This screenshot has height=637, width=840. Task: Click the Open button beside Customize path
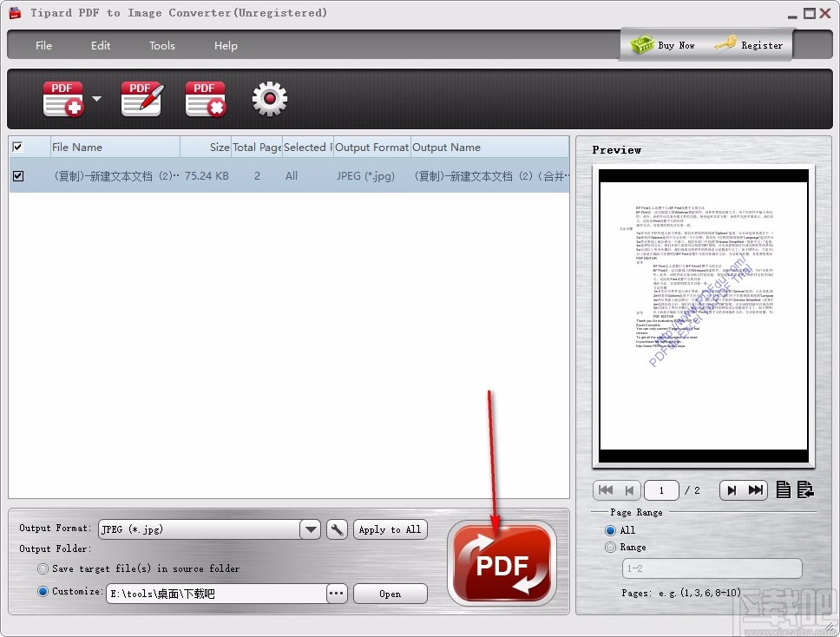390,593
